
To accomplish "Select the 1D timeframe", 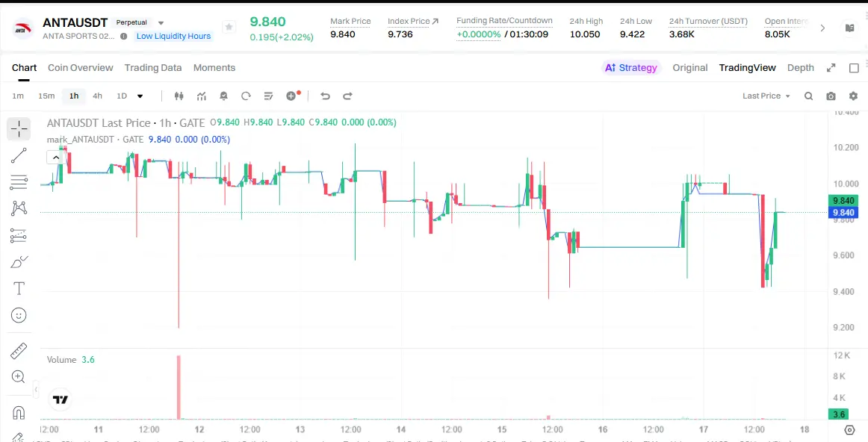I will pos(122,96).
